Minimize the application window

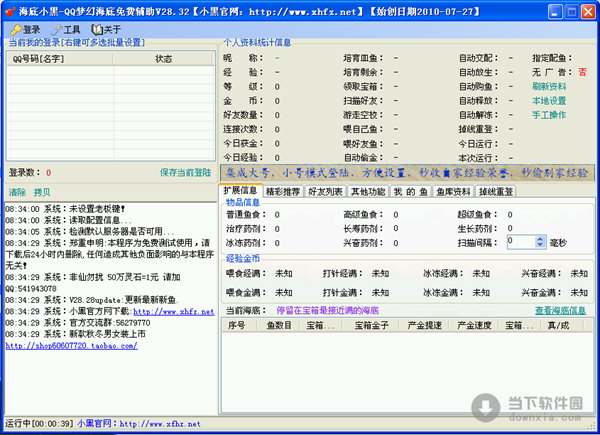click(x=555, y=11)
